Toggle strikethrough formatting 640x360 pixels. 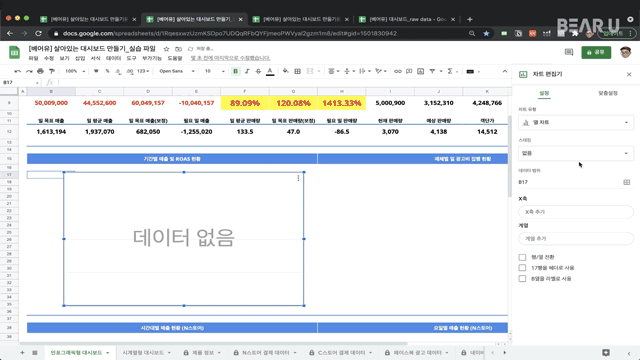tap(258, 71)
